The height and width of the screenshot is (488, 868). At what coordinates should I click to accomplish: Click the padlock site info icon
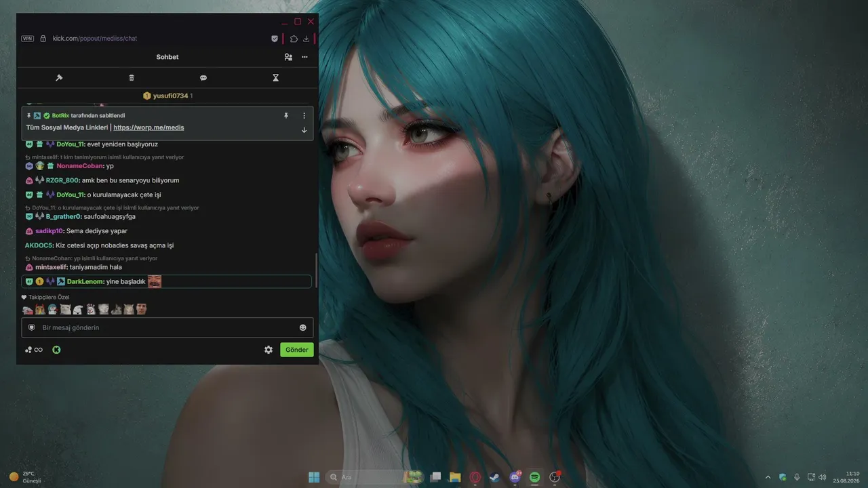pyautogui.click(x=43, y=39)
